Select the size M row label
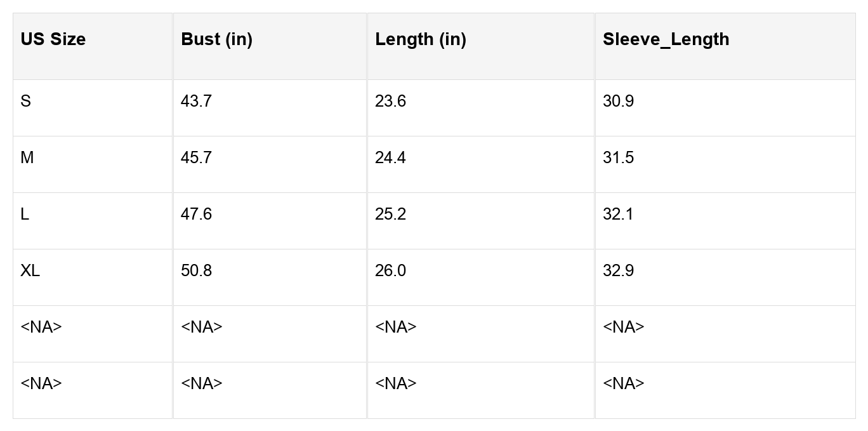 (x=27, y=158)
